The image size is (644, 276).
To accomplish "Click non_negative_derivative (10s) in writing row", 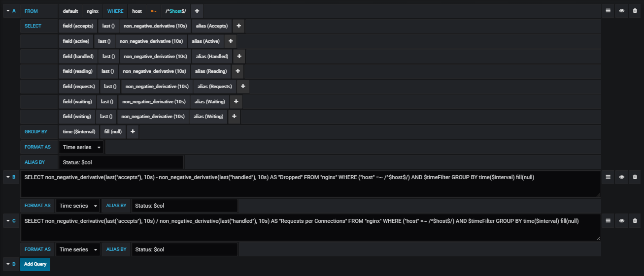I will (153, 117).
